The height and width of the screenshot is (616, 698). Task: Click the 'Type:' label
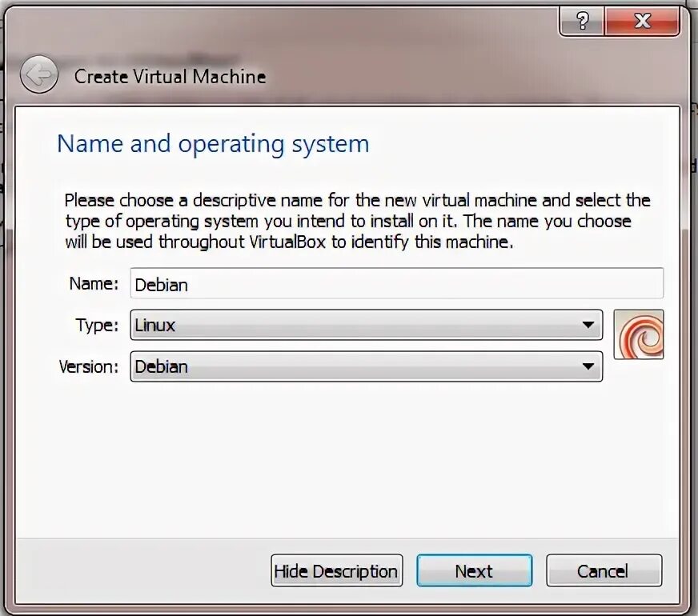(97, 326)
